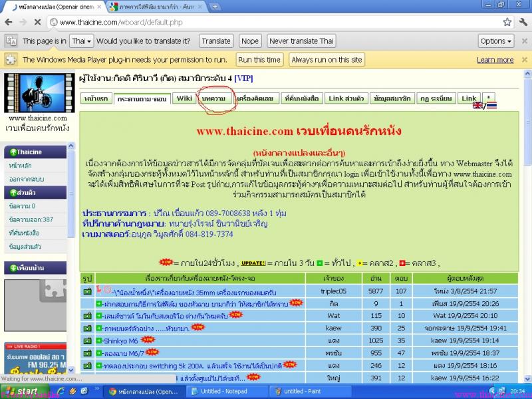This screenshot has width=532, height=399.
Task: Select the บทความ tab
Action: point(213,98)
